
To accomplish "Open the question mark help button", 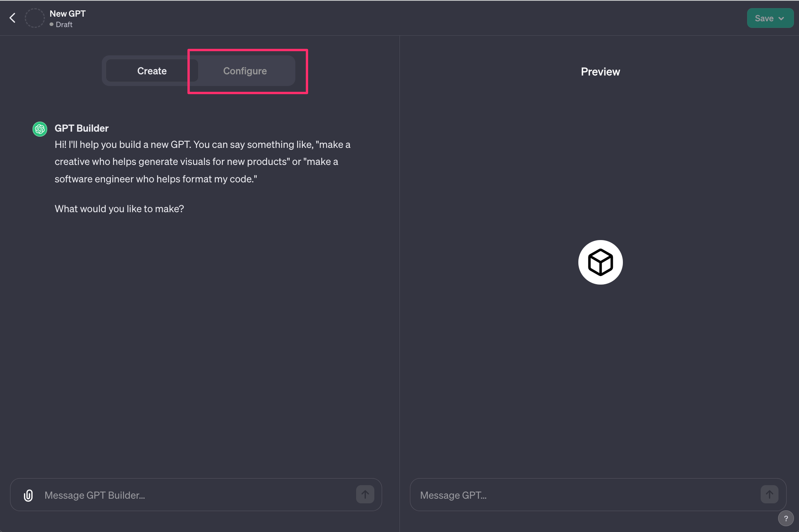I will [785, 518].
